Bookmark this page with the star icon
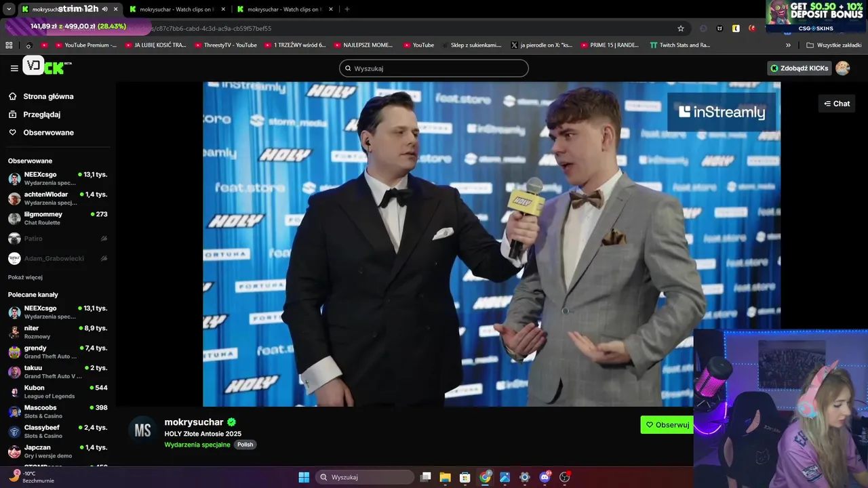 pos(681,28)
